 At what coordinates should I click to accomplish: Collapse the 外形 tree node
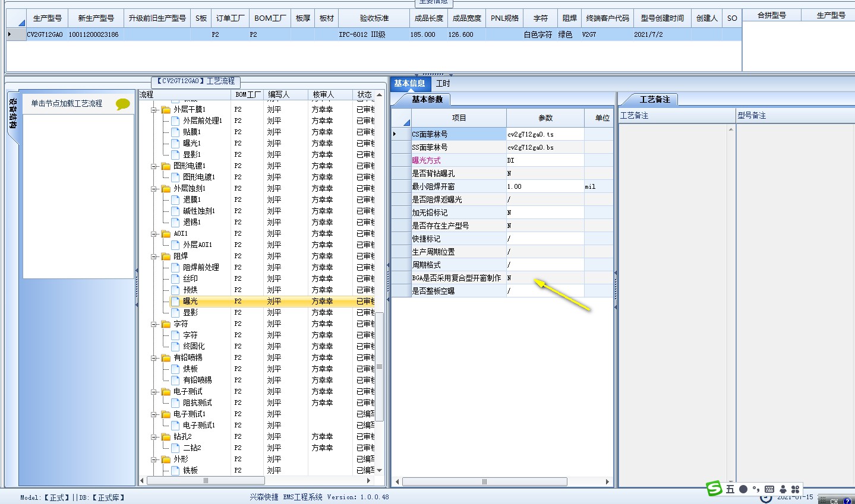154,459
